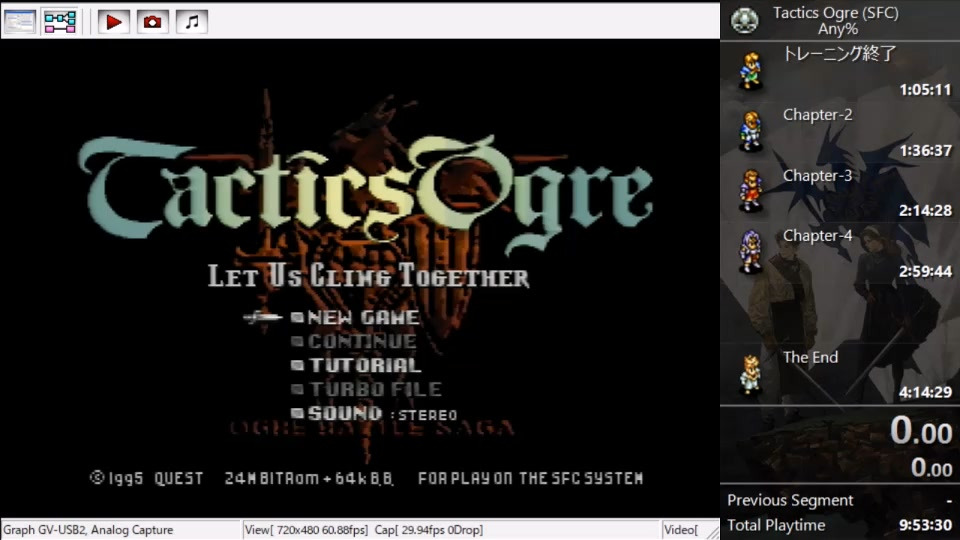Click the Chapter-4 split character sprite

coord(751,252)
